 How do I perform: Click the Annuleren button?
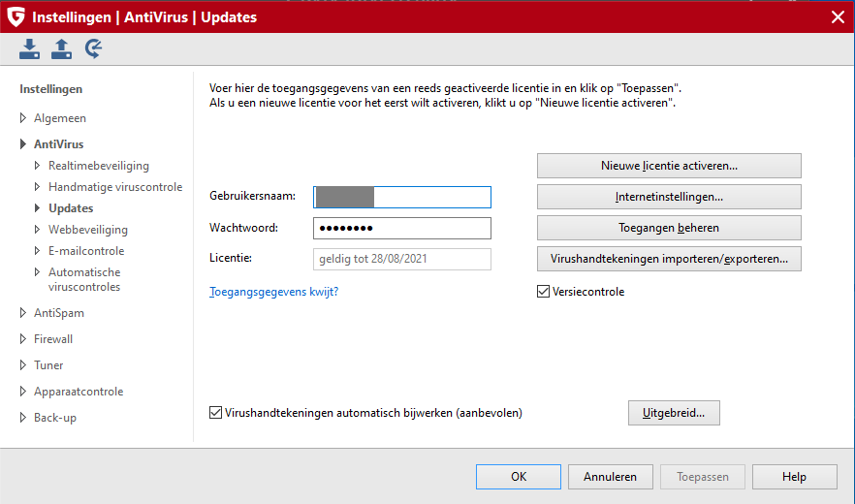coord(610,477)
